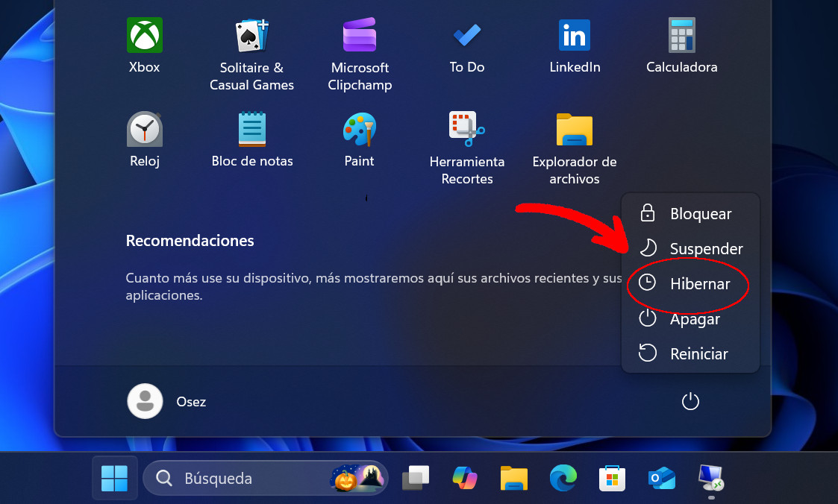Lock the session with Bloquear
838x504 pixels.
[700, 214]
